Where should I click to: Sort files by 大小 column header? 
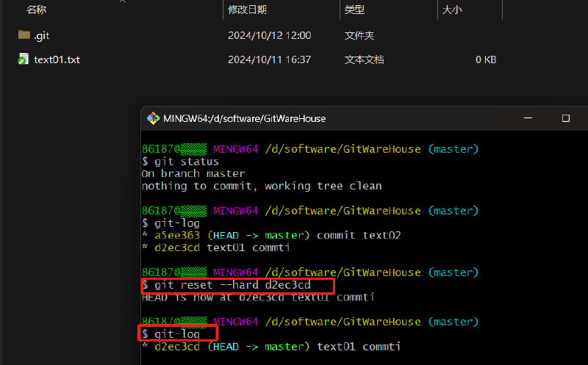click(452, 10)
